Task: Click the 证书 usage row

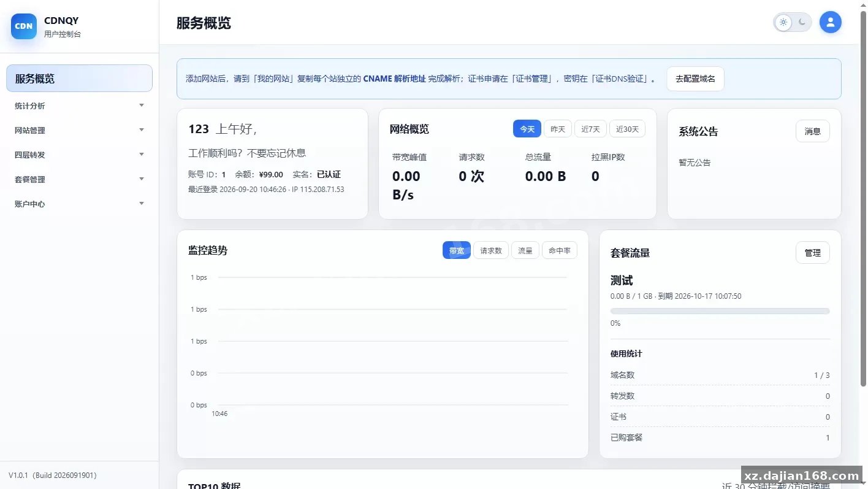Action: pos(720,417)
